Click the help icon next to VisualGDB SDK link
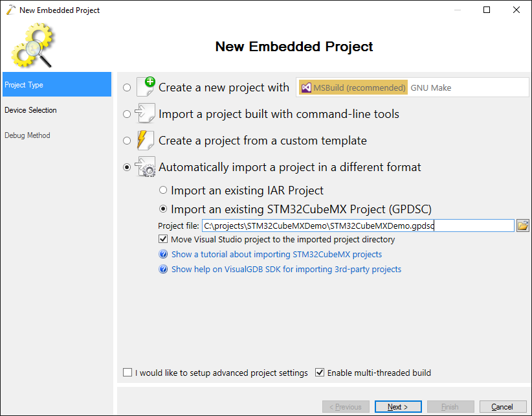532x416 pixels. [x=163, y=269]
